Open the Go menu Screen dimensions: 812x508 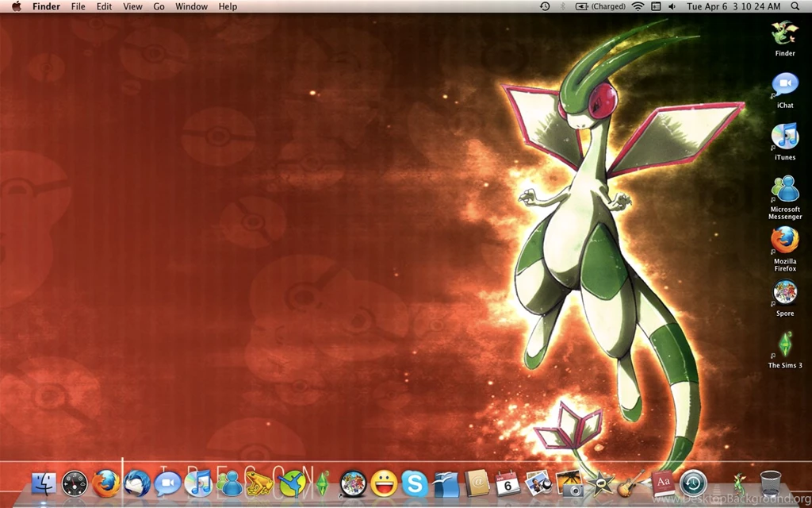click(x=159, y=6)
